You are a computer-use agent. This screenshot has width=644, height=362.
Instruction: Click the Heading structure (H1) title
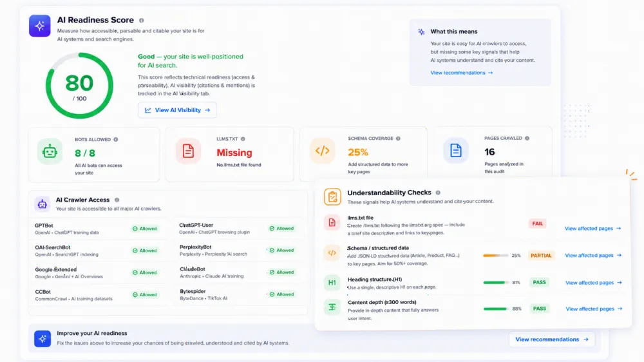(375, 280)
